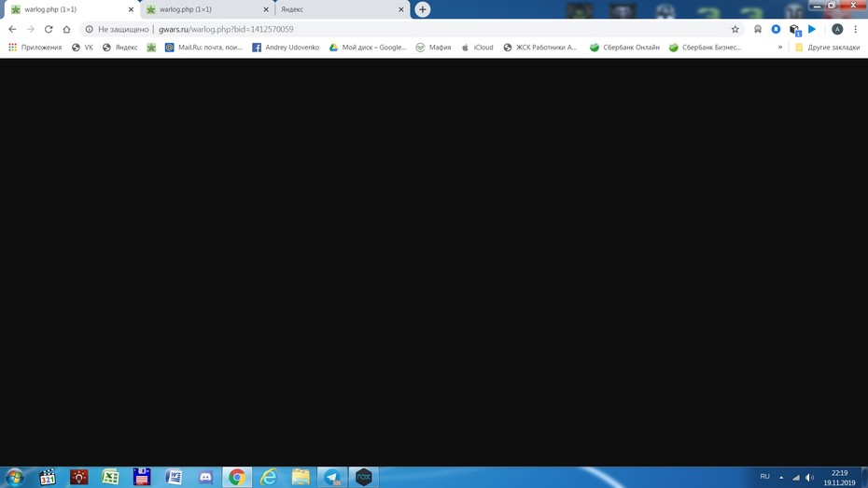Open the 'Другие закладки' folder
868x488 pixels.
tap(827, 47)
